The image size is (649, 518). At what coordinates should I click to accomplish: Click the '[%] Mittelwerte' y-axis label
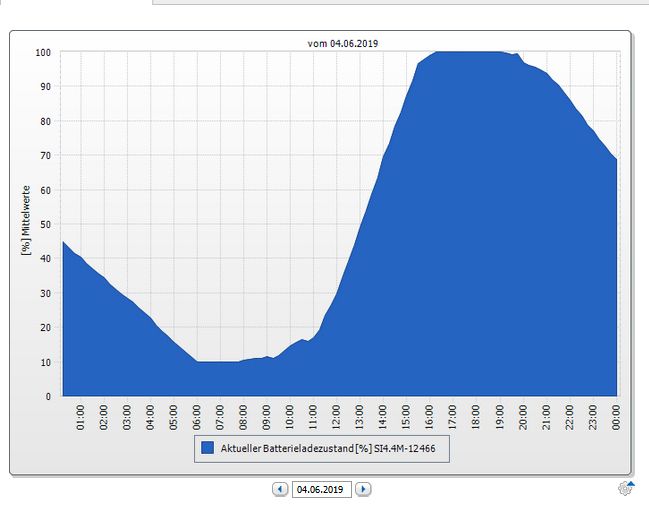[26, 222]
